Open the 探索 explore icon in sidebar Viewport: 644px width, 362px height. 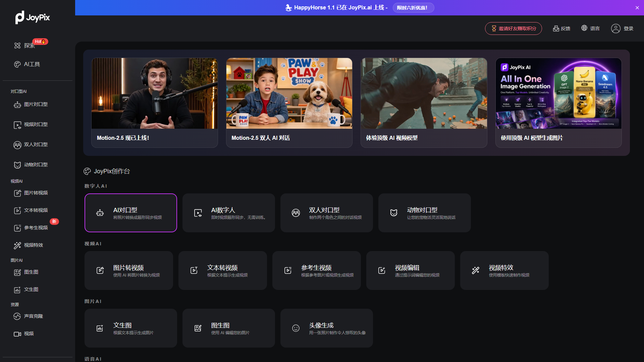pyautogui.click(x=17, y=46)
